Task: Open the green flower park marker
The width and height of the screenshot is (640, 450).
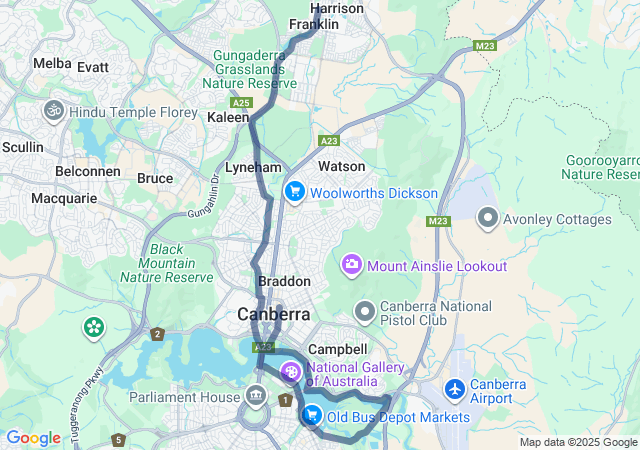Action: (94, 328)
